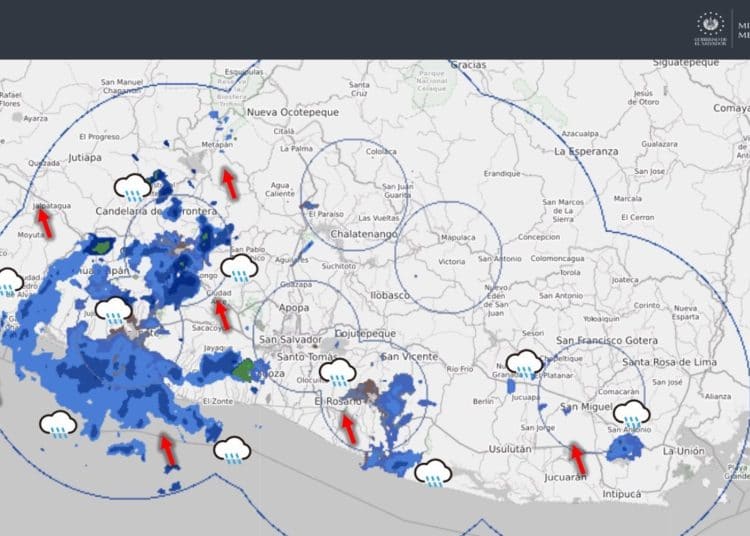Select the Concepción label

click(539, 237)
